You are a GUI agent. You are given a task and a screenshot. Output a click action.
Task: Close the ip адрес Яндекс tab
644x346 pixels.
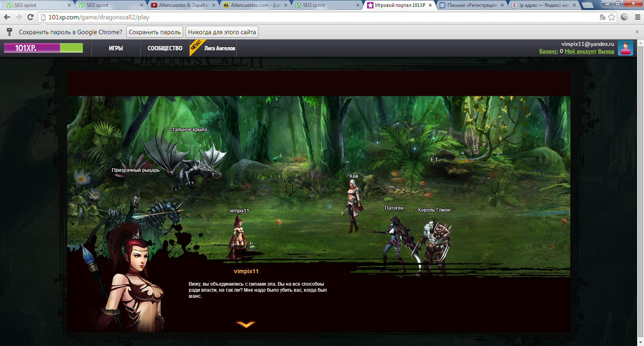(x=574, y=5)
